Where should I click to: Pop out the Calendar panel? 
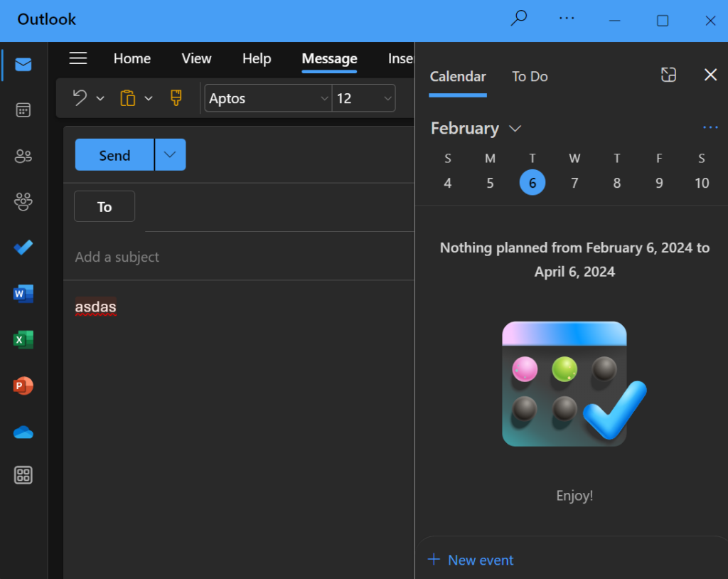(668, 74)
